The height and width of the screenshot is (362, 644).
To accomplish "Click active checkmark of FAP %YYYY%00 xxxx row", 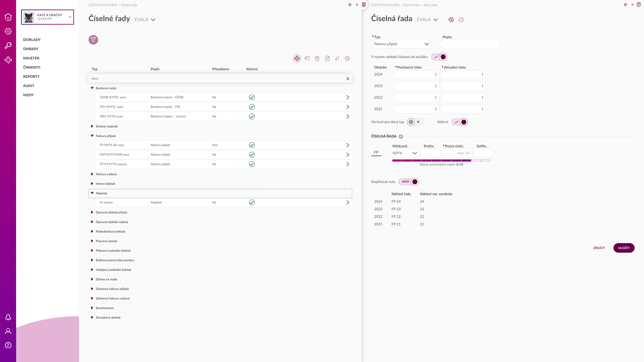I will (x=252, y=155).
